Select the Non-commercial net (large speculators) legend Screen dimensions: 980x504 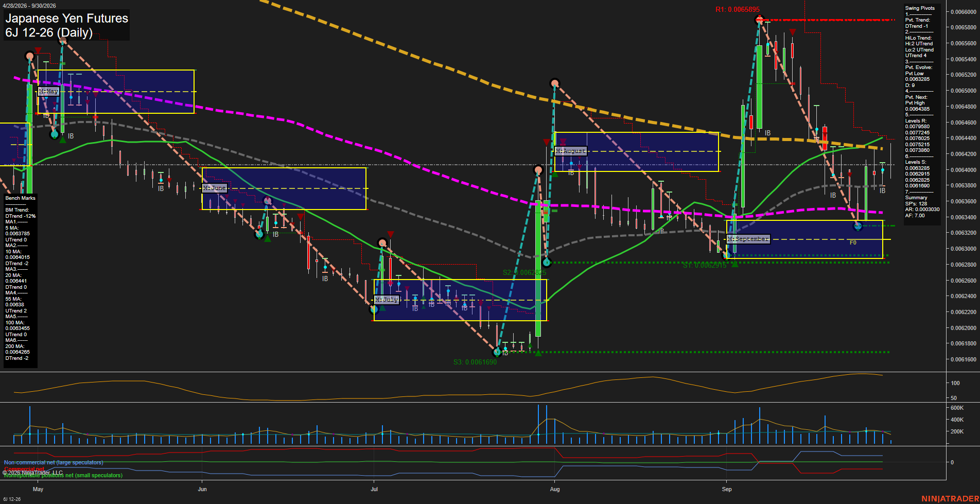pyautogui.click(x=54, y=463)
